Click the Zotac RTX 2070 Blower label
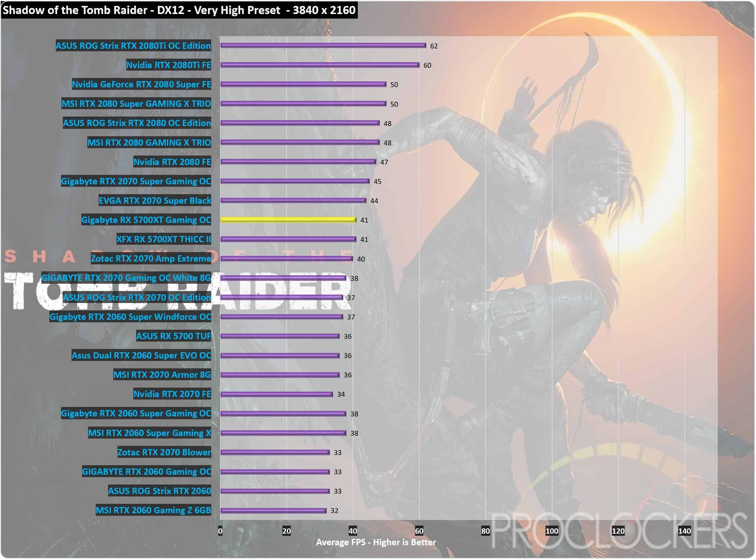Image resolution: width=756 pixels, height=560 pixels. pos(164,452)
